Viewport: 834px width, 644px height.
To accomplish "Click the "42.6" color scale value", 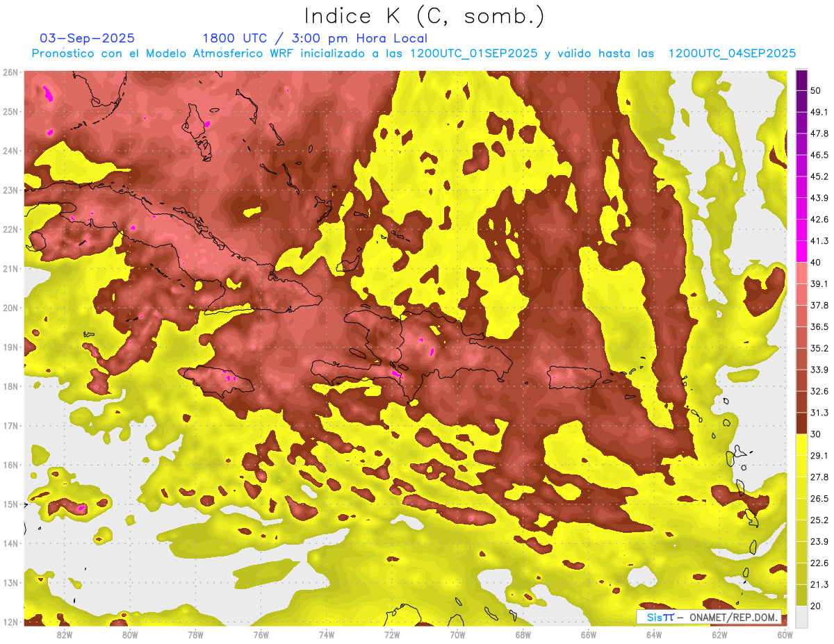I will [x=819, y=220].
